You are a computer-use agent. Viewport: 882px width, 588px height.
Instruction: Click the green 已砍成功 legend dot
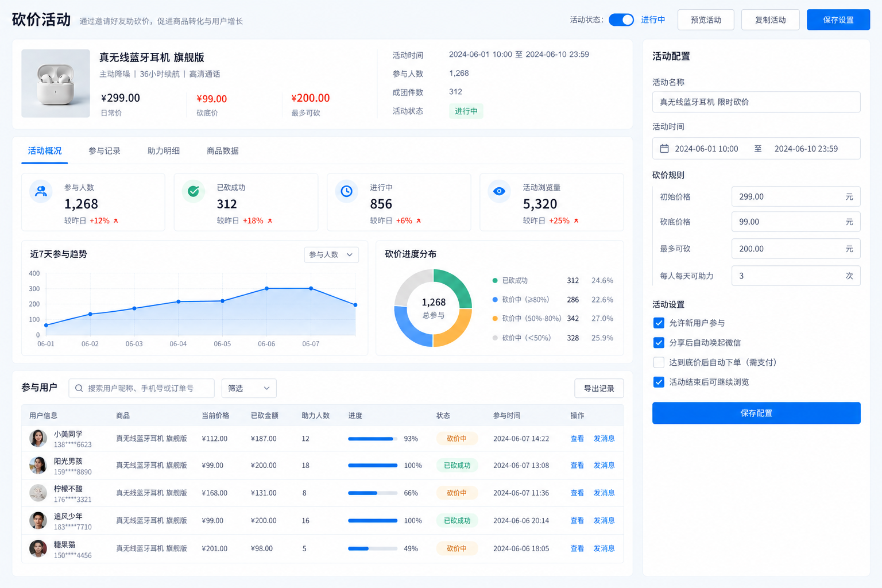point(495,280)
